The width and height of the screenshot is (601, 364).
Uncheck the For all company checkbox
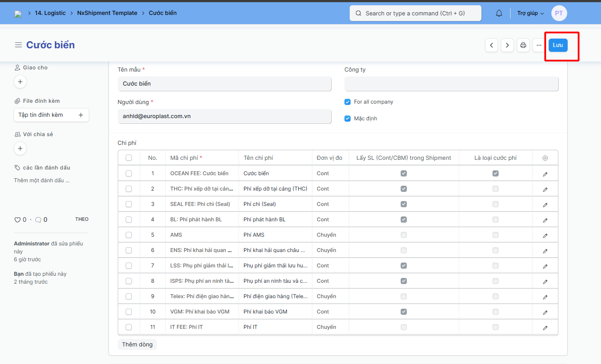[x=348, y=102]
